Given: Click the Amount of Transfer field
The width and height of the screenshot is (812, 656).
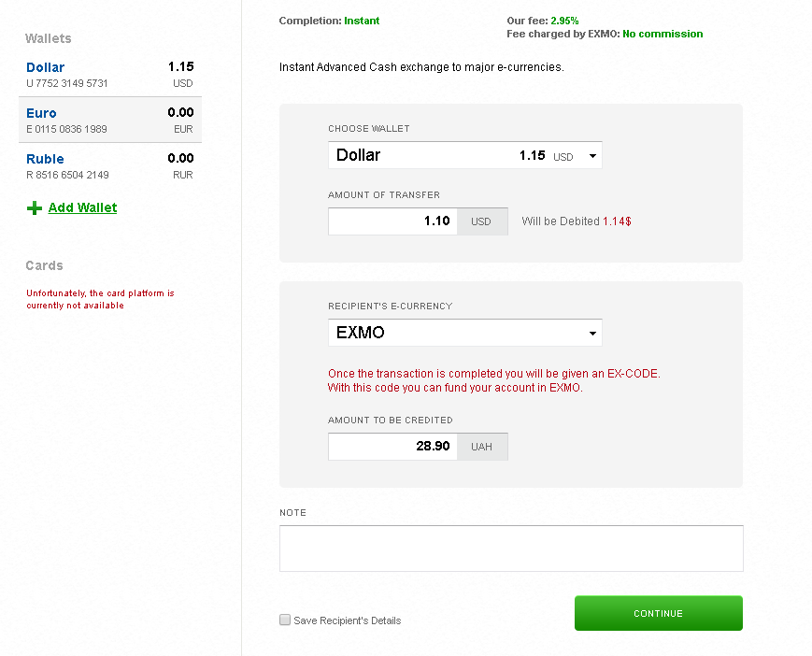Looking at the screenshot, I should click(393, 221).
